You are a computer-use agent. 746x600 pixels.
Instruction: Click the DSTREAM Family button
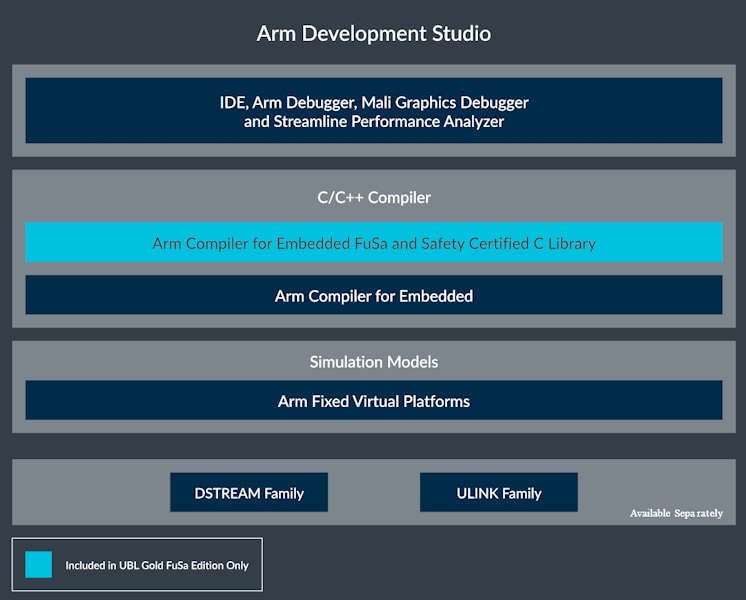pos(249,493)
